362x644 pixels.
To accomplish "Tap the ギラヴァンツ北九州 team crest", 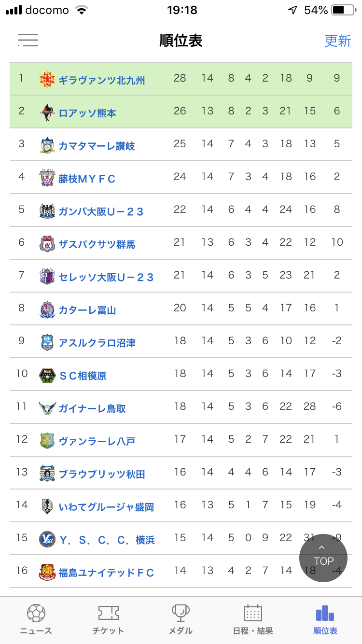I will [x=47, y=79].
